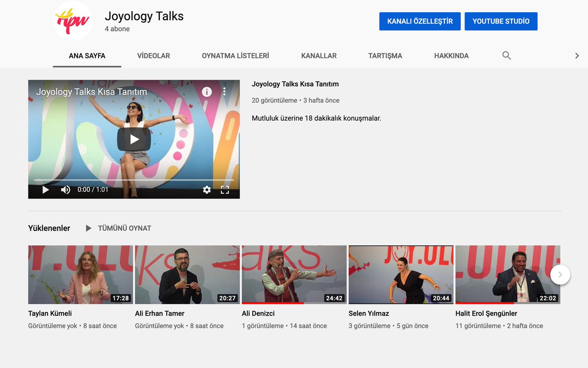Click the Ali Denizci video title

[258, 313]
